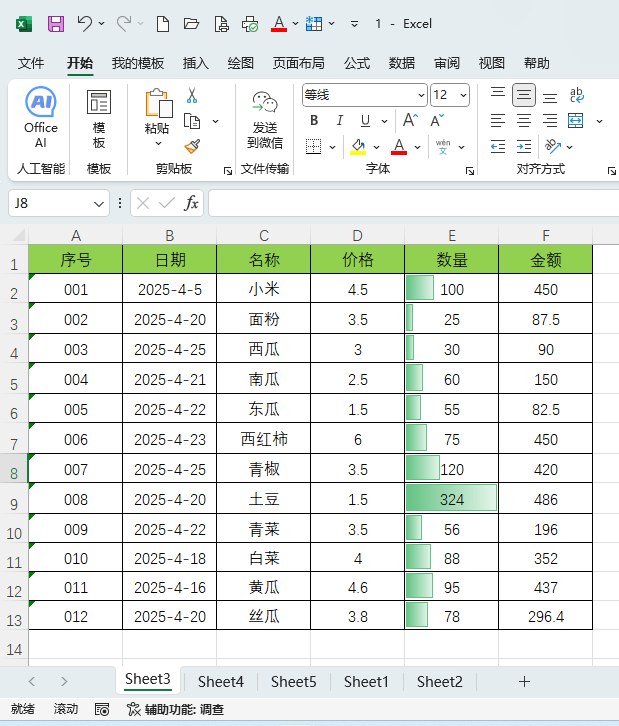Switch to the 公式 ribbon tab

coord(357,63)
